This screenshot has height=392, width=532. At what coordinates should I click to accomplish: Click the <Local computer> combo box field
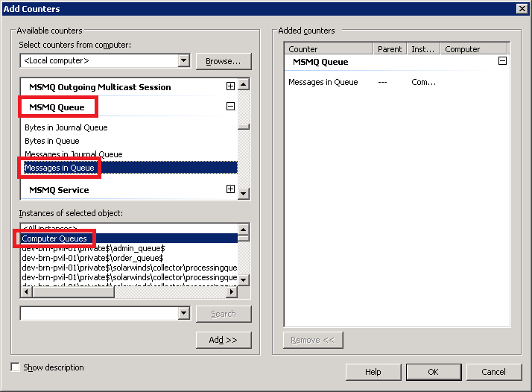coord(99,61)
